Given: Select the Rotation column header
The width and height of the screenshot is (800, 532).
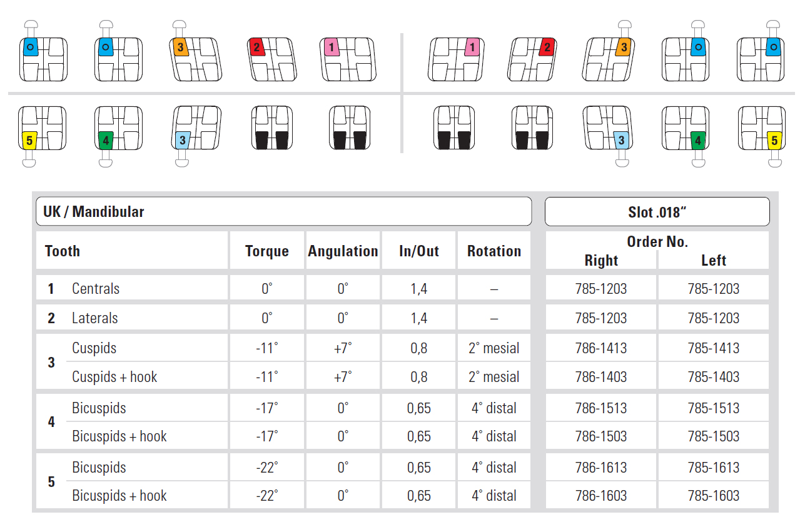Looking at the screenshot, I should (x=494, y=251).
